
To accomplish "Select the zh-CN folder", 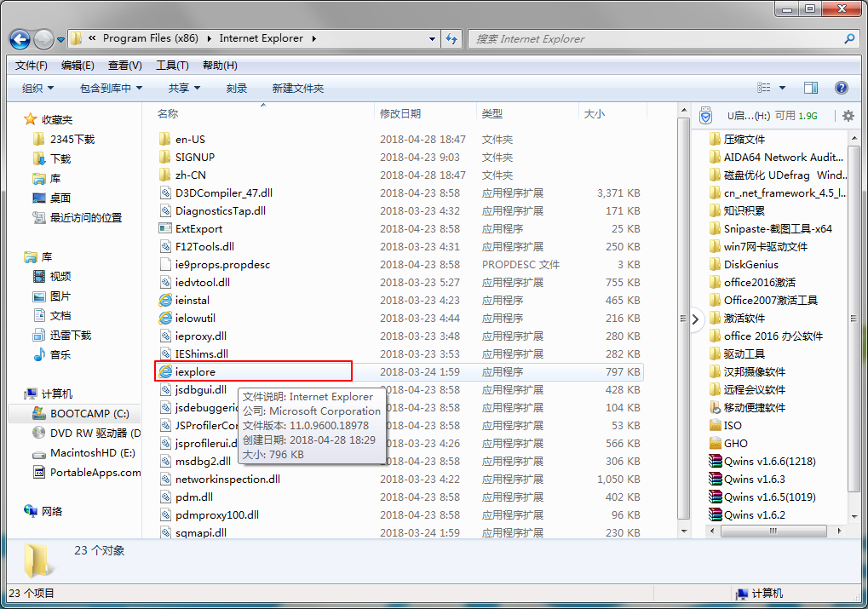I will tap(191, 175).
